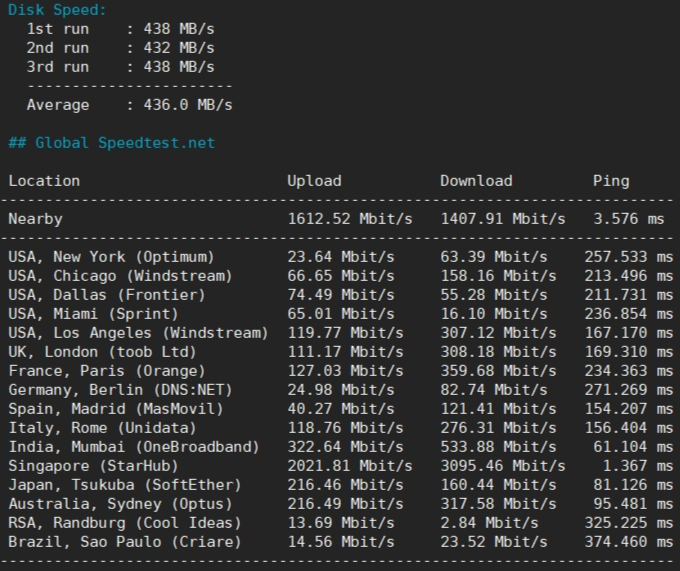Click the '1407.91 Mbit/s' download value

pyautogui.click(x=503, y=219)
